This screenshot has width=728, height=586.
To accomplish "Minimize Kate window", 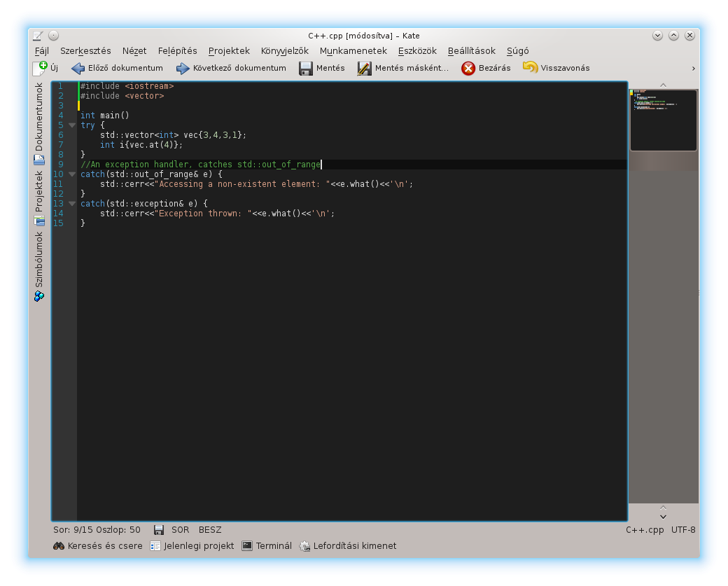I will coord(657,36).
